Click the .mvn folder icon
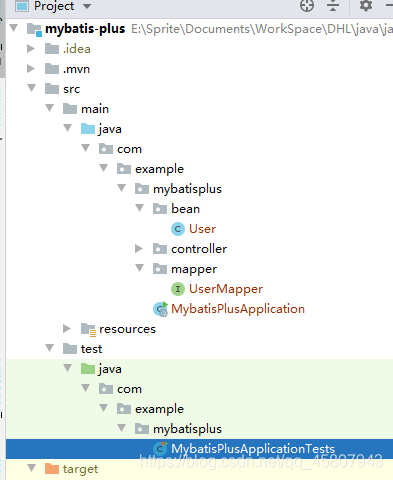The width and height of the screenshot is (393, 480). click(52, 69)
